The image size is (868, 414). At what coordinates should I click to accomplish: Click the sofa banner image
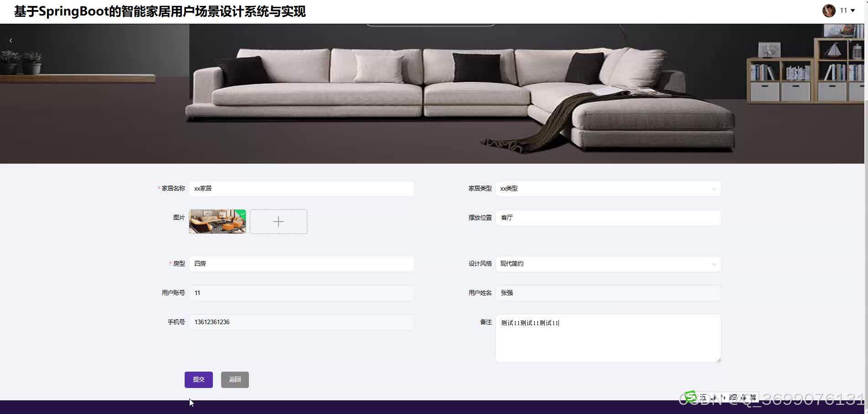pos(432,93)
